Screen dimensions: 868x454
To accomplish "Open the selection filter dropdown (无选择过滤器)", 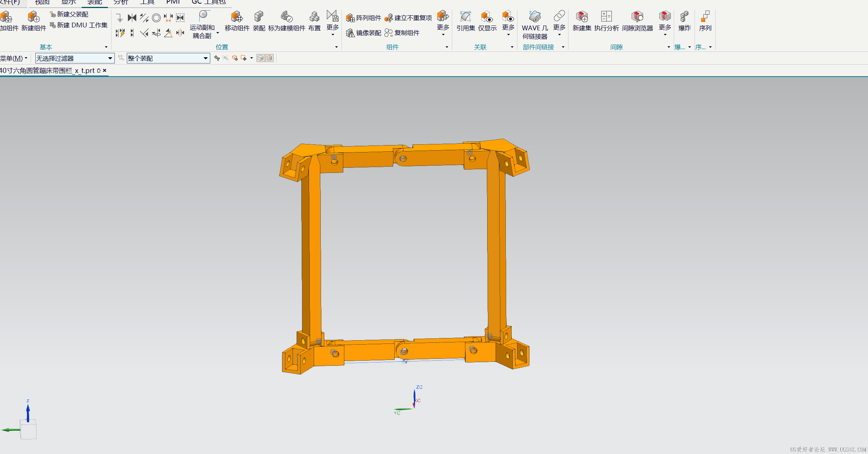I will [75, 58].
